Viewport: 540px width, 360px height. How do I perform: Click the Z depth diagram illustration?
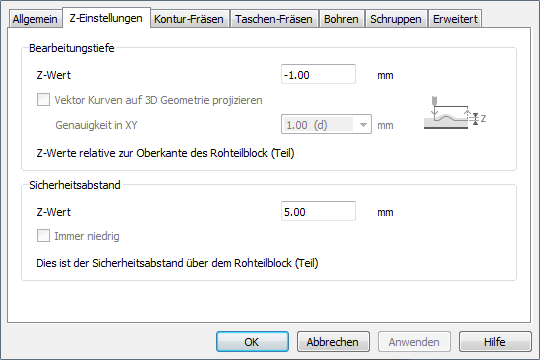click(455, 113)
